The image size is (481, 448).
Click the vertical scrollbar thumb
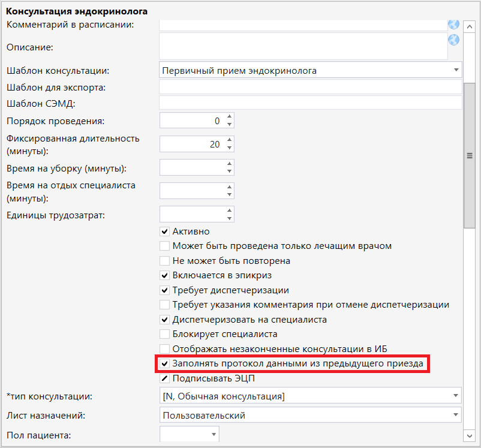[470, 155]
